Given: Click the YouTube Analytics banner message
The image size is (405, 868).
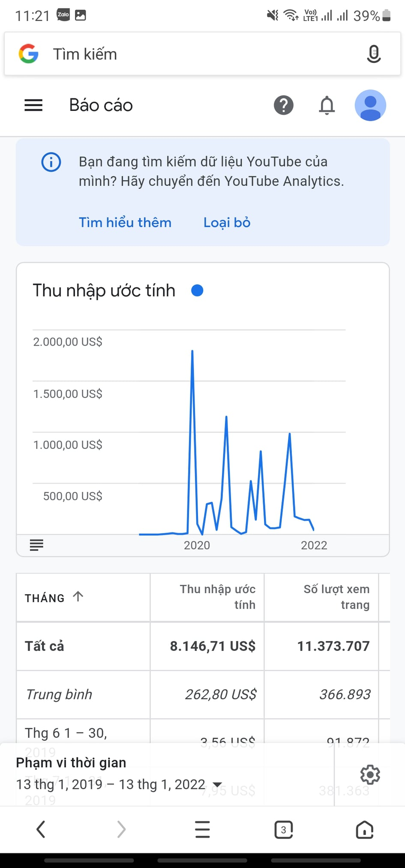Looking at the screenshot, I should (211, 171).
